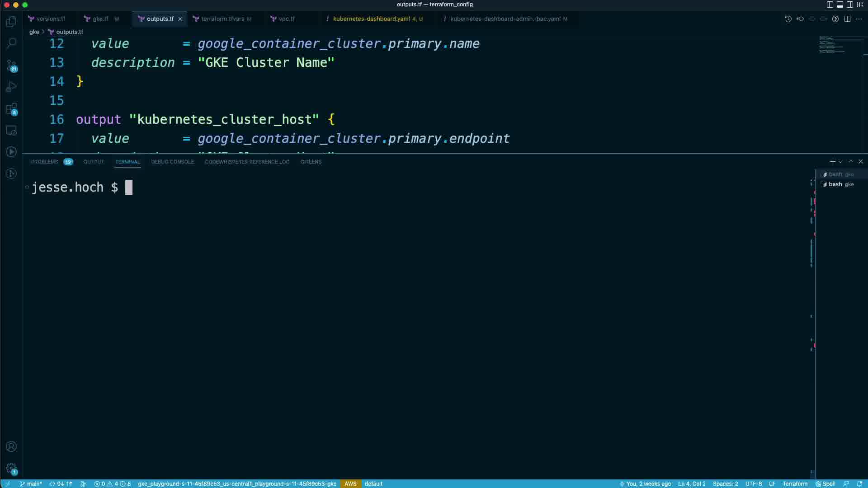Click the Terraform language mode indicator

(794, 483)
